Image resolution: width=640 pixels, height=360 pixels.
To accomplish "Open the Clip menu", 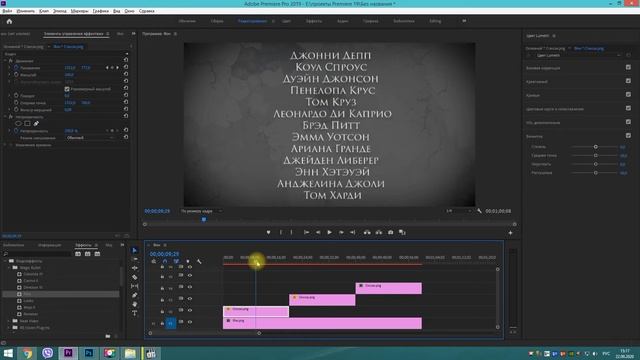I will point(44,11).
